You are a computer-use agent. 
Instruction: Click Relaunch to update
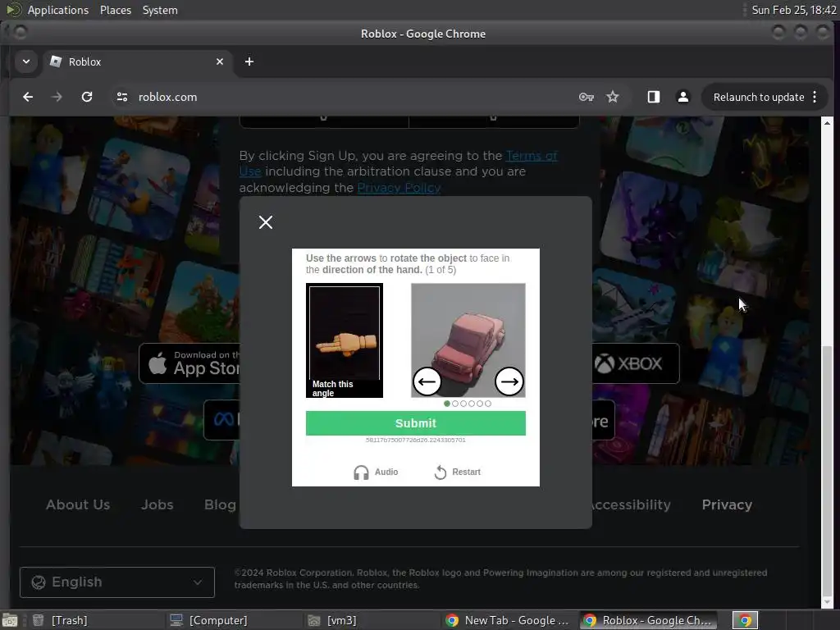(x=759, y=97)
